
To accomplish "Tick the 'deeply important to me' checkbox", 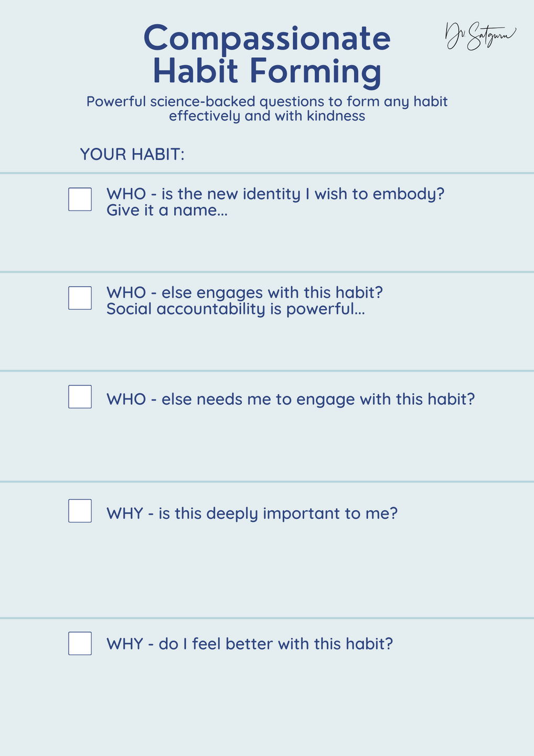I will click(x=80, y=511).
